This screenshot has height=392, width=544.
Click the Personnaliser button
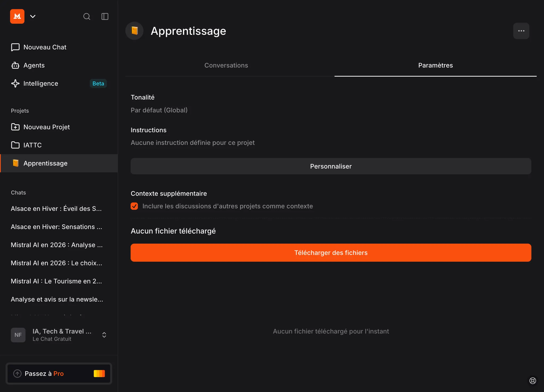click(331, 166)
